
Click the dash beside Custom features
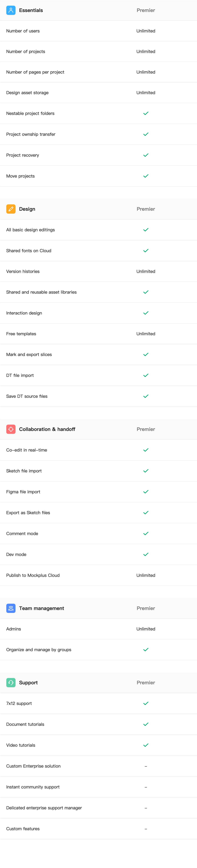[x=146, y=829]
